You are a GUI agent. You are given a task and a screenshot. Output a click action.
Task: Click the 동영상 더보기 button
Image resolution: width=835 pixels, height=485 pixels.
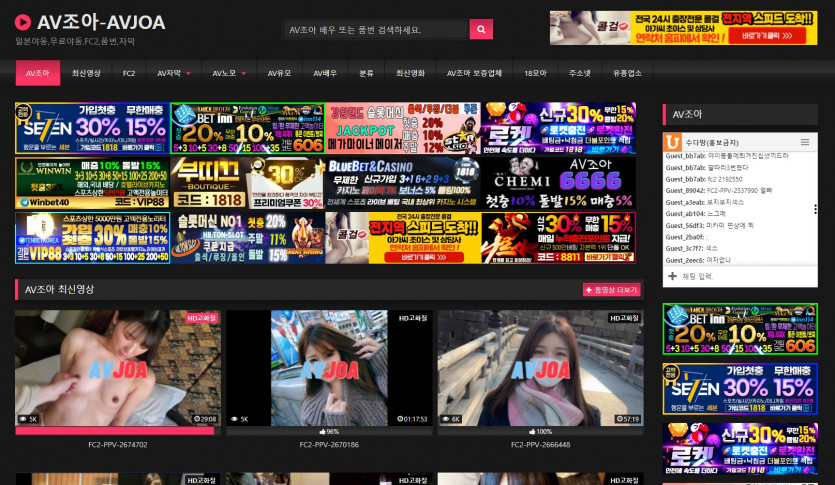(x=611, y=290)
